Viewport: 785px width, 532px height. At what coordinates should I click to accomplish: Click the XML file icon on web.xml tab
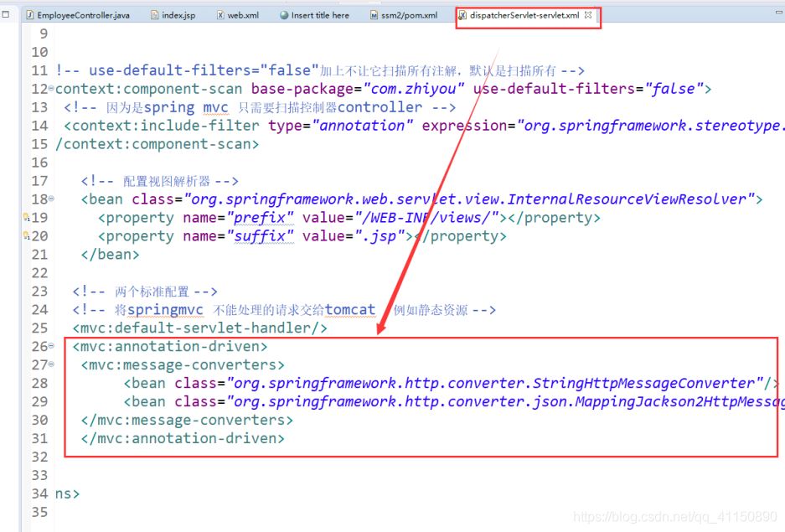[220, 15]
